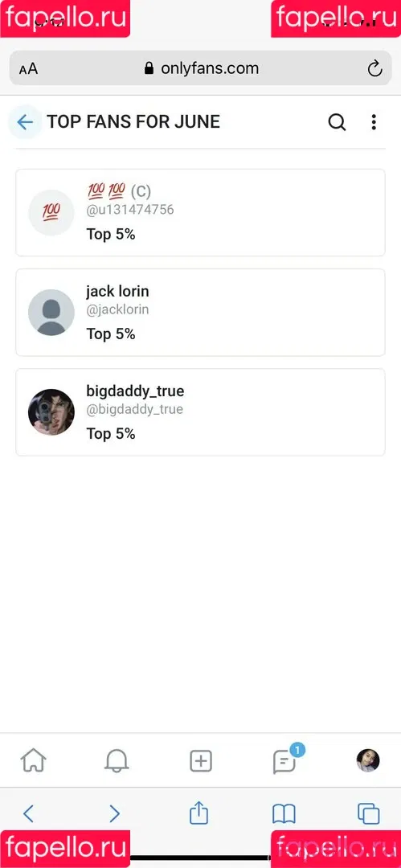Open the Home tab icon
Screen dimensions: 401x868
tap(33, 760)
